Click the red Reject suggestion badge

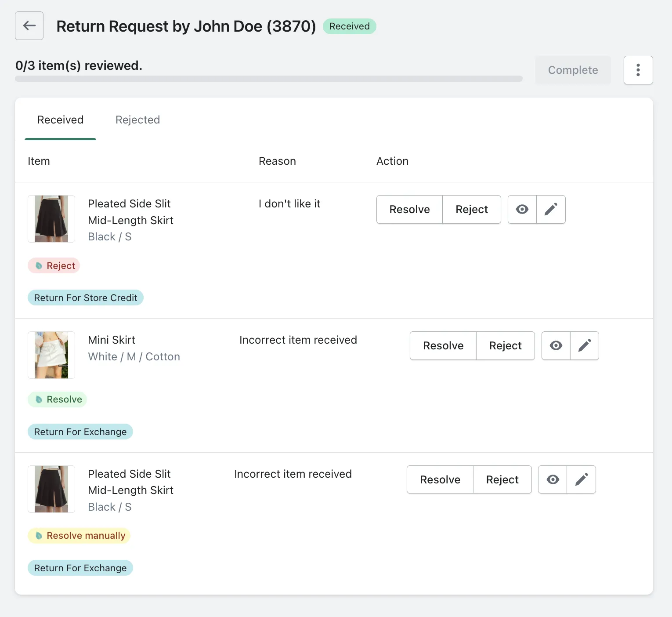[x=54, y=266]
